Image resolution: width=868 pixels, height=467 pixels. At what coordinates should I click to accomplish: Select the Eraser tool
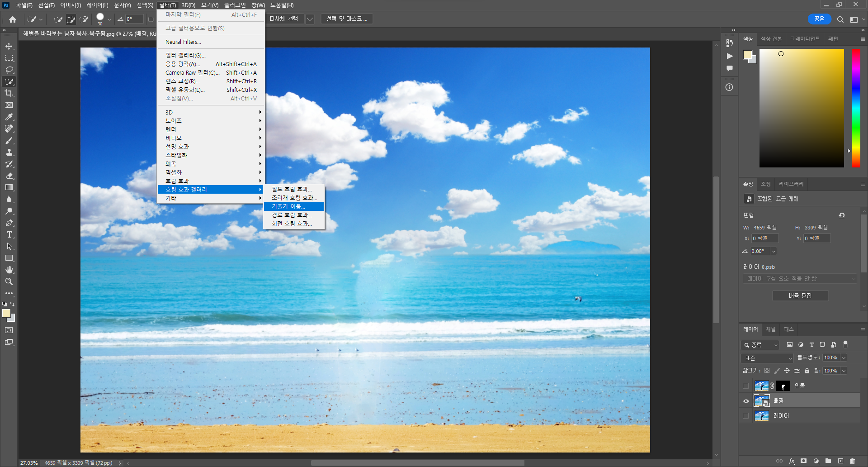[x=9, y=176]
